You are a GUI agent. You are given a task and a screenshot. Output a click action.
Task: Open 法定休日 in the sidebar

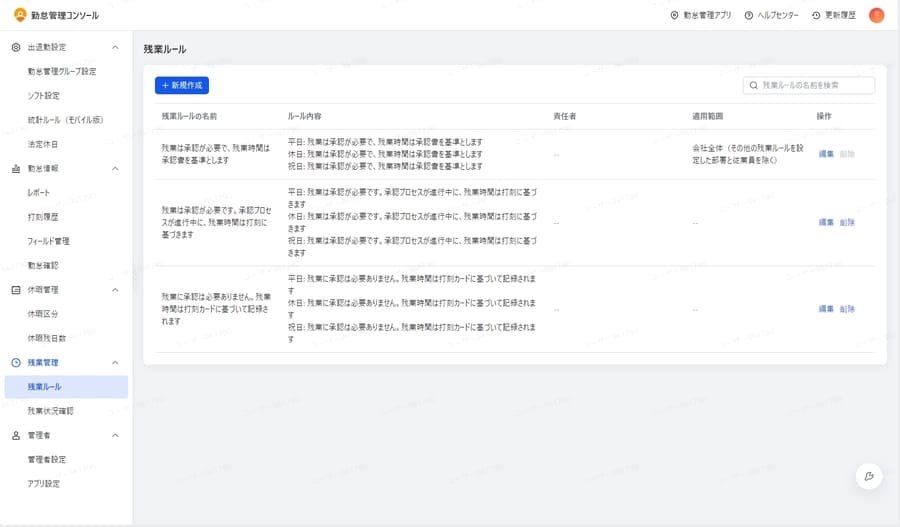[43, 144]
